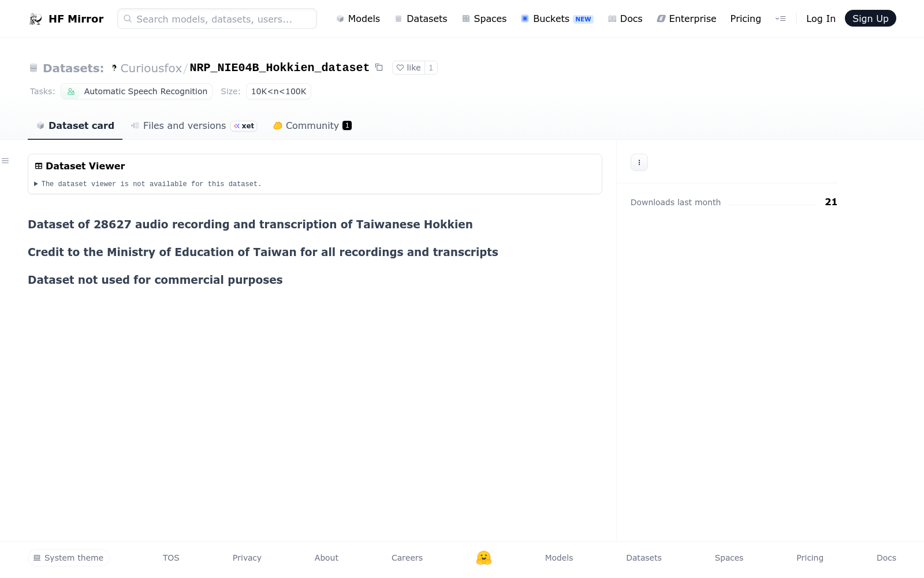
Task: Open the Datasets navigation link
Action: pyautogui.click(x=421, y=18)
